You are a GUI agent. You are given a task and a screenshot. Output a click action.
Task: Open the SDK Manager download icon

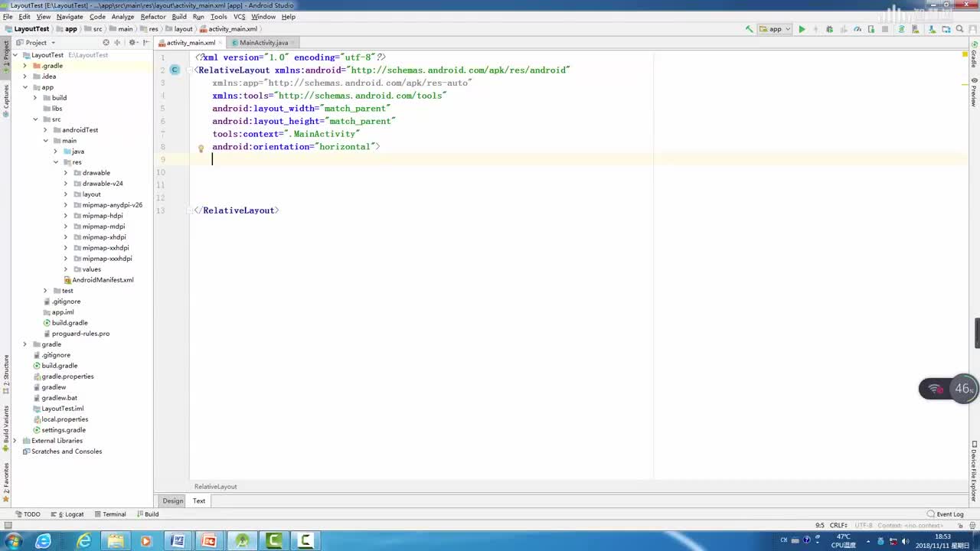point(932,29)
